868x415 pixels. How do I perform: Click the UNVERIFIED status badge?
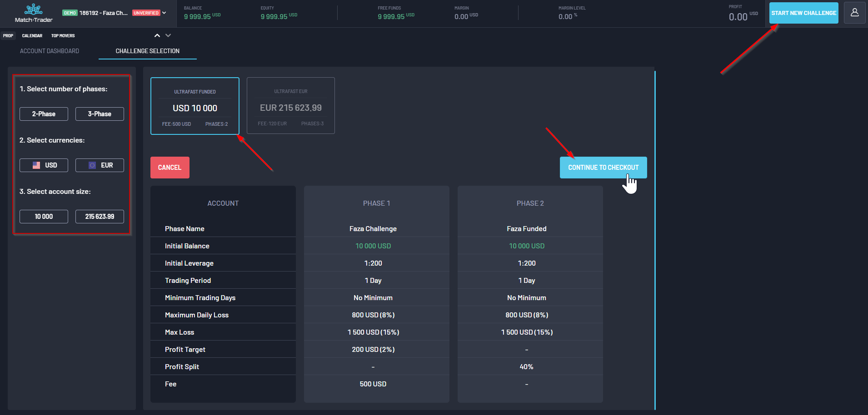(x=145, y=13)
